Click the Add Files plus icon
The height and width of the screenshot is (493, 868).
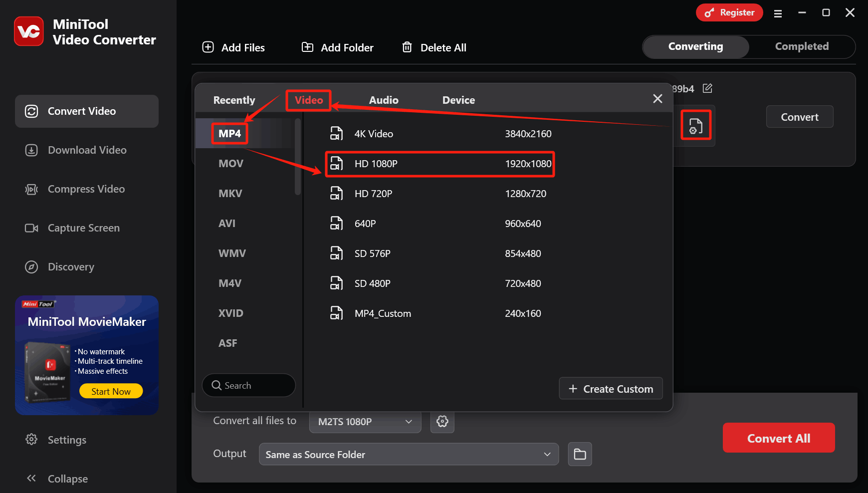click(208, 47)
